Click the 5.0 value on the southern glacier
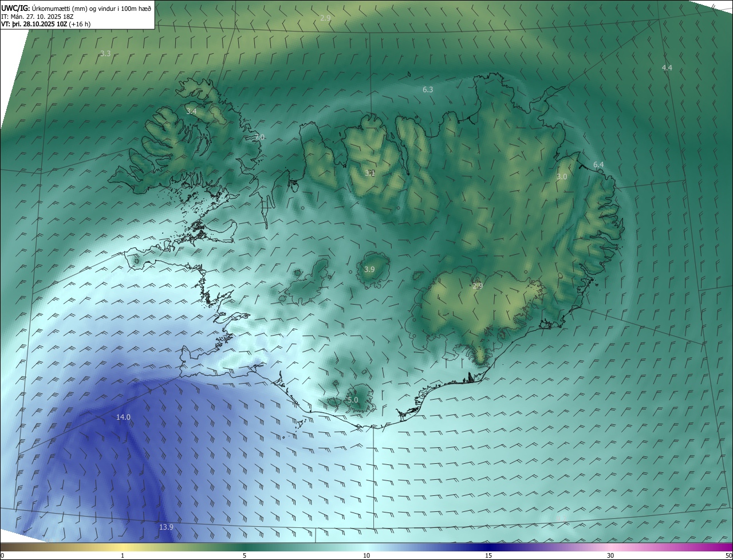This screenshot has width=733, height=560. click(x=353, y=400)
